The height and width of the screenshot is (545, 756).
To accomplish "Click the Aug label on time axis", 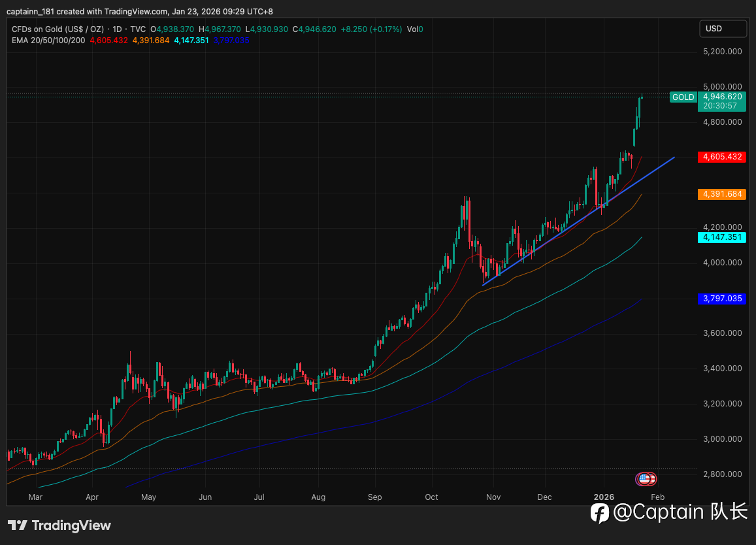I will point(318,497).
